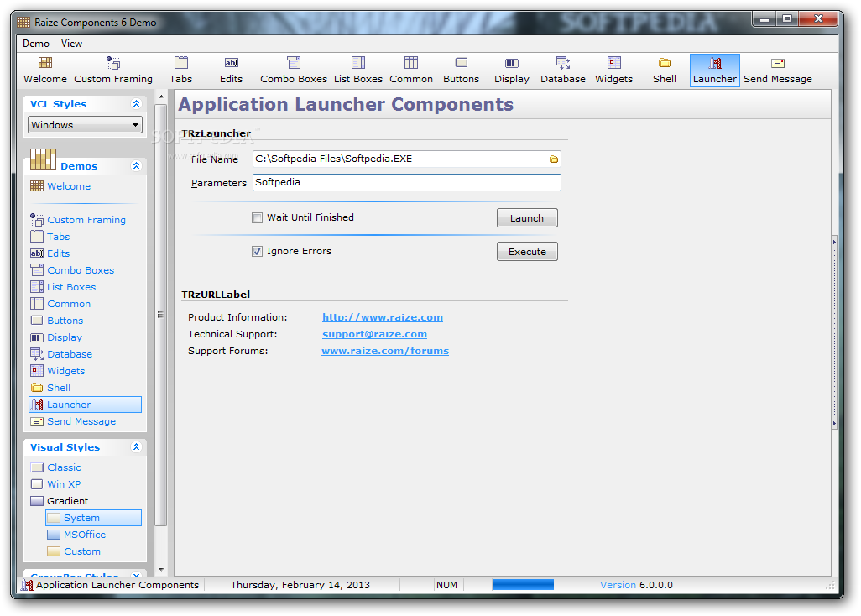This screenshot has height=616, width=861.
Task: Choose the Win XP visual style
Action: point(56,484)
